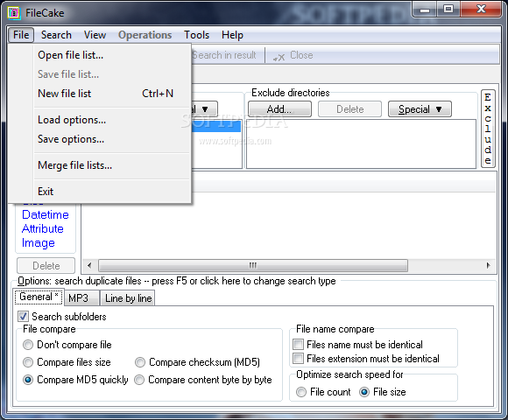Select Compare files size radio button
Image resolution: width=508 pixels, height=420 pixels.
[x=28, y=362]
